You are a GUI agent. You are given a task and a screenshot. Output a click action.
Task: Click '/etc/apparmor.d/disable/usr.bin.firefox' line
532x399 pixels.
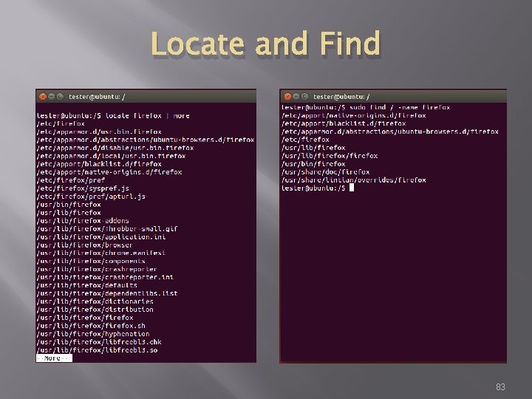pos(115,148)
